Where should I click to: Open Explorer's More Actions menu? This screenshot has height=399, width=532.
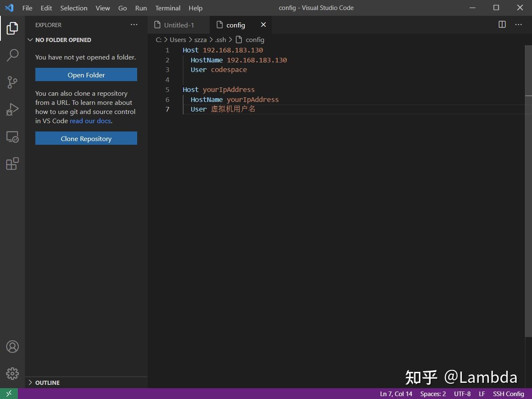134,25
